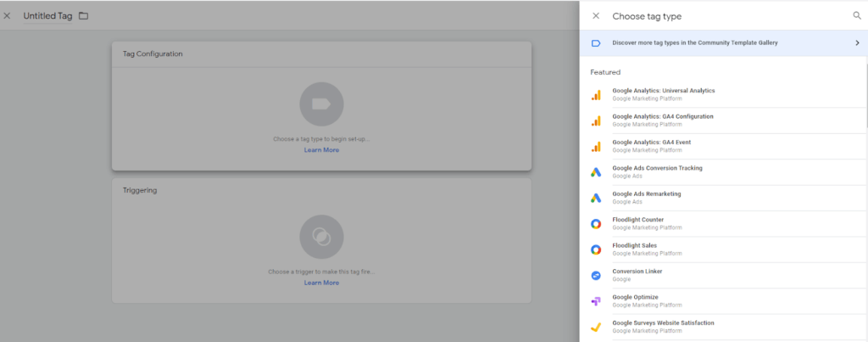Click the Conversion Linker icon
The width and height of the screenshot is (868, 342).
click(596, 276)
